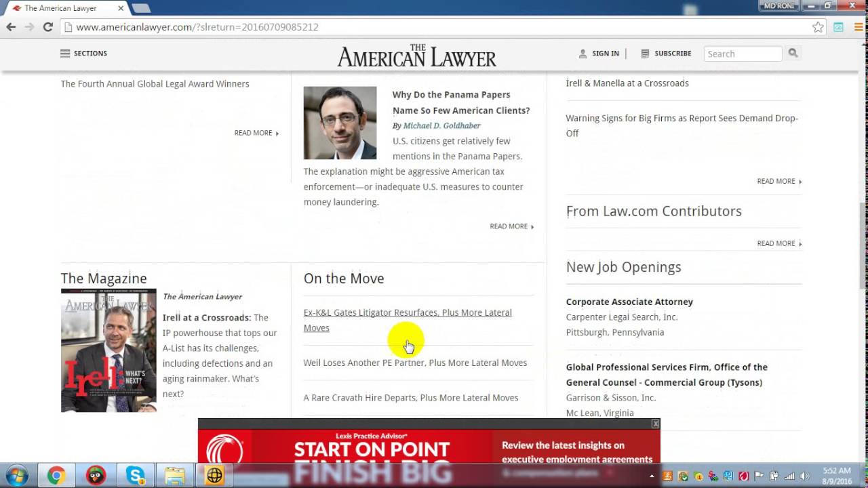
Task: Click Read More under Law.com Contributors
Action: pyautogui.click(x=779, y=243)
